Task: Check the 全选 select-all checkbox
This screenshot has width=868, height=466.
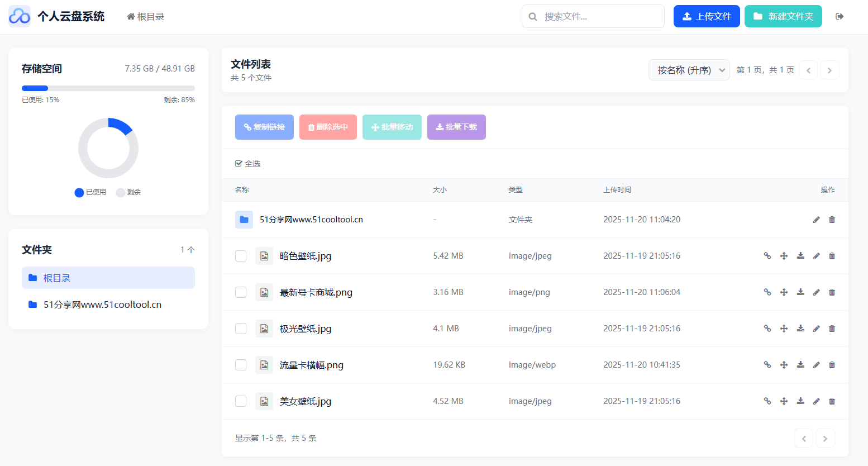Action: pyautogui.click(x=239, y=163)
